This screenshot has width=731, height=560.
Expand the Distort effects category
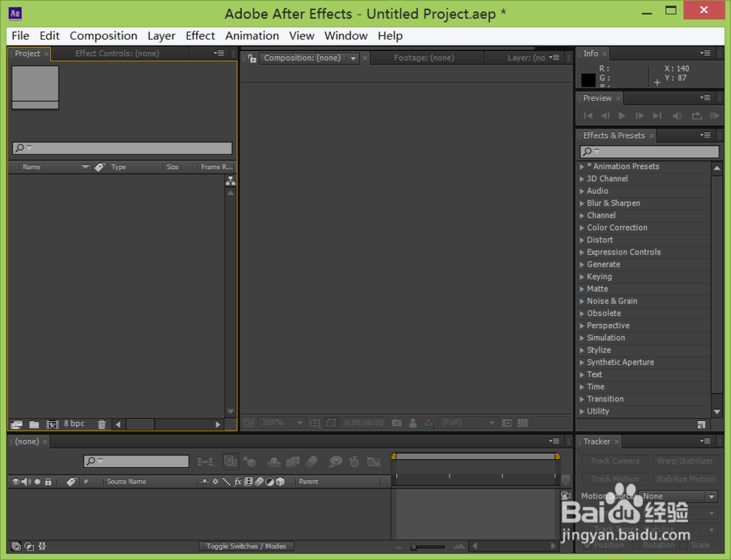[582, 240]
